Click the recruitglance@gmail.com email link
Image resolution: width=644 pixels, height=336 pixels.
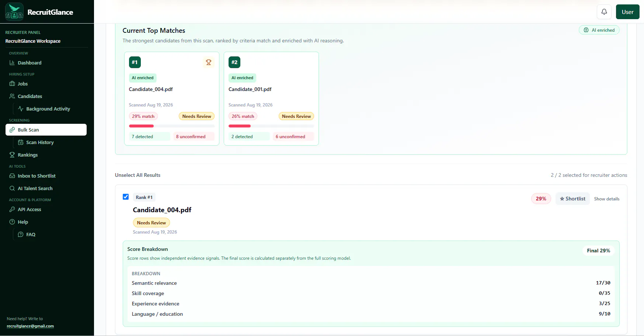coord(30,326)
